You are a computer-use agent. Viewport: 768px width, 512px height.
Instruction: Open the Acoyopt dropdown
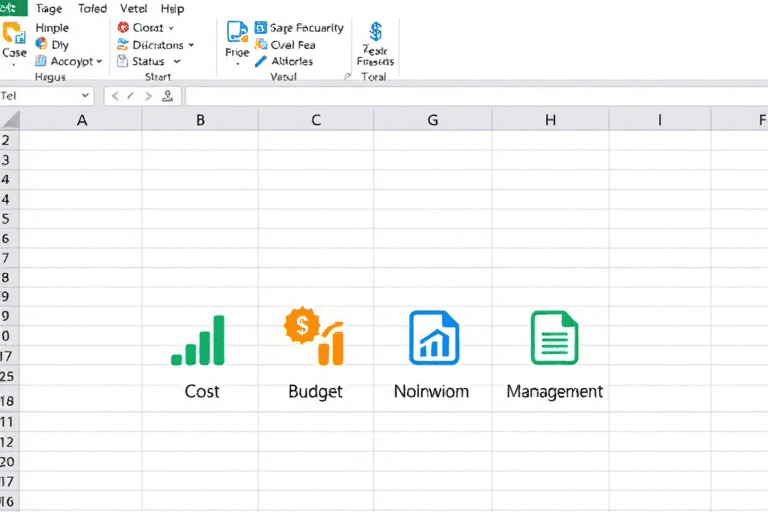(x=99, y=61)
